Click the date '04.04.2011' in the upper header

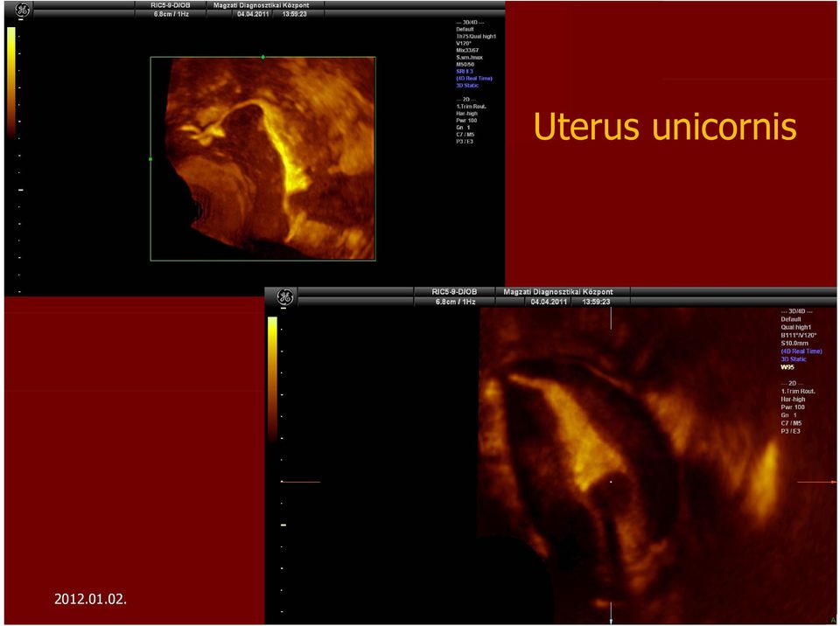(x=253, y=14)
